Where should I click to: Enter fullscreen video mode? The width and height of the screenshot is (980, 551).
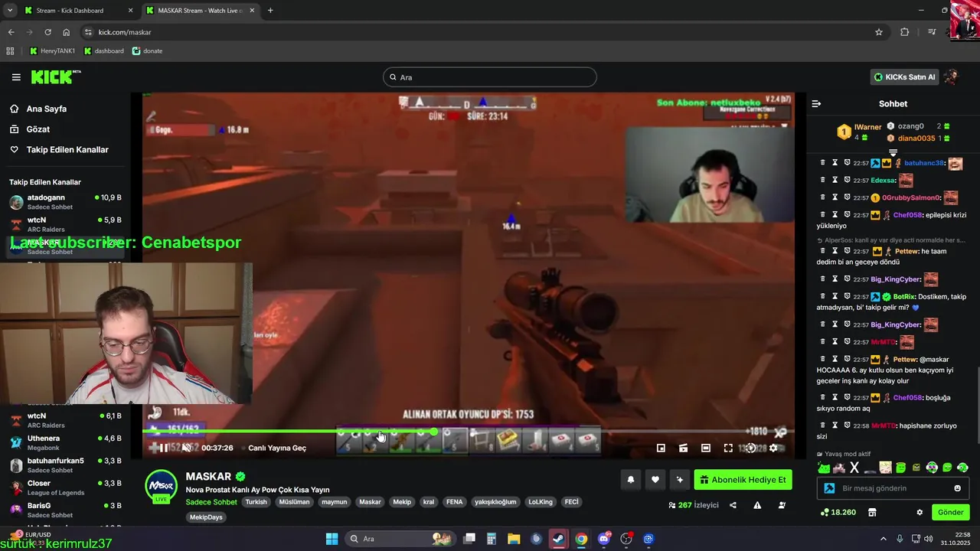[728, 448]
